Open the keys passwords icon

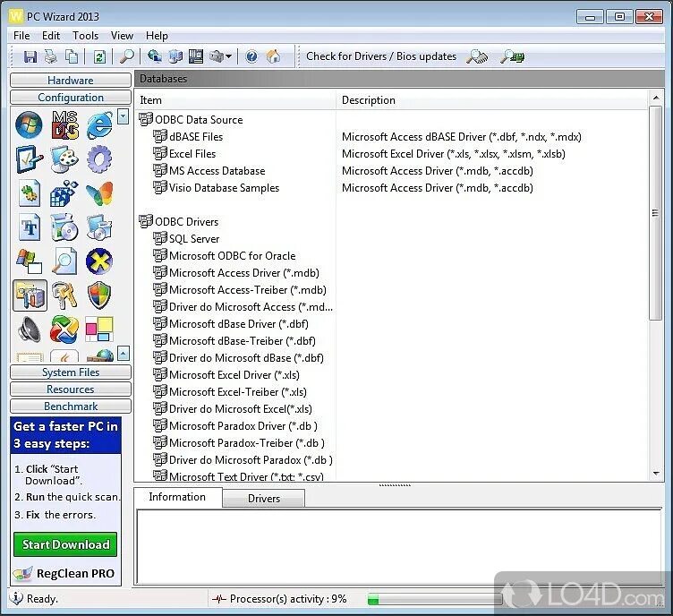pos(64,295)
